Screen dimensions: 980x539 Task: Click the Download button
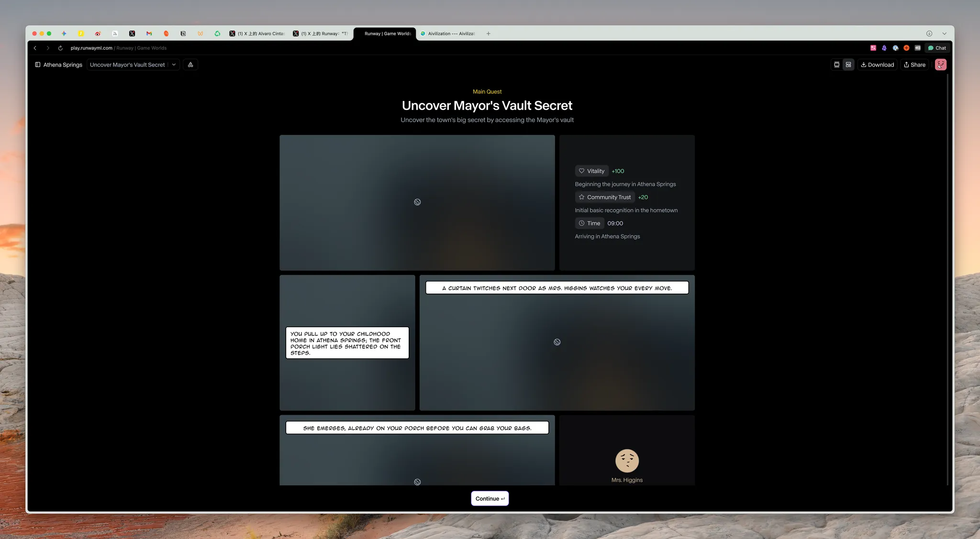[x=877, y=65]
